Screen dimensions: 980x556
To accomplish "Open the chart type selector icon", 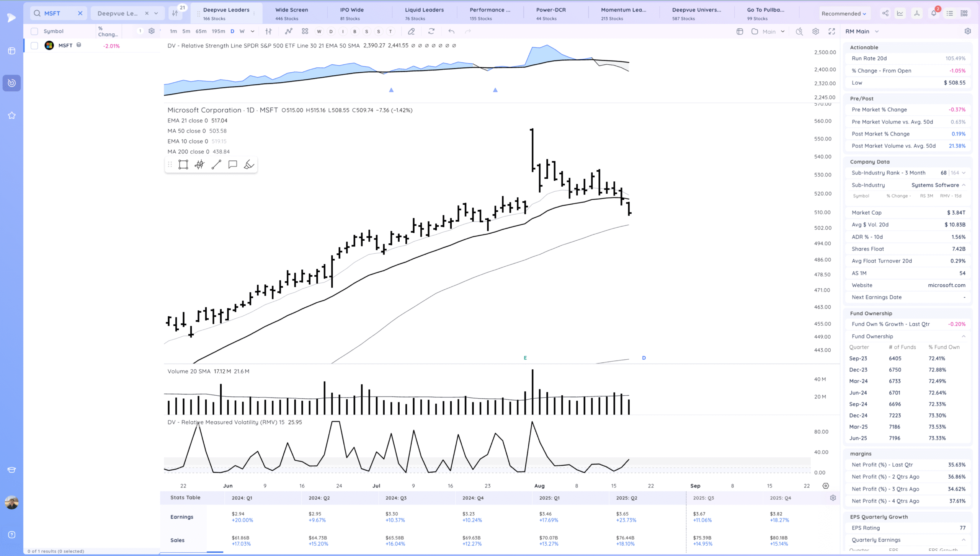I will [x=269, y=31].
